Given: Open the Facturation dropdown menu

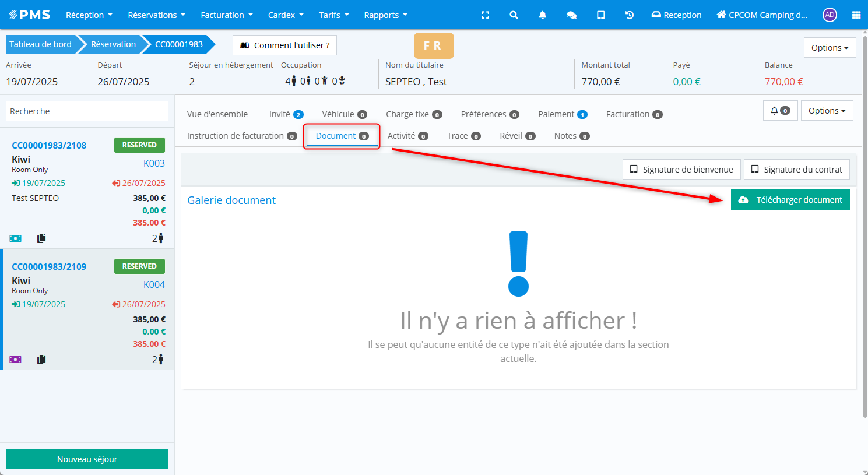Looking at the screenshot, I should point(226,15).
